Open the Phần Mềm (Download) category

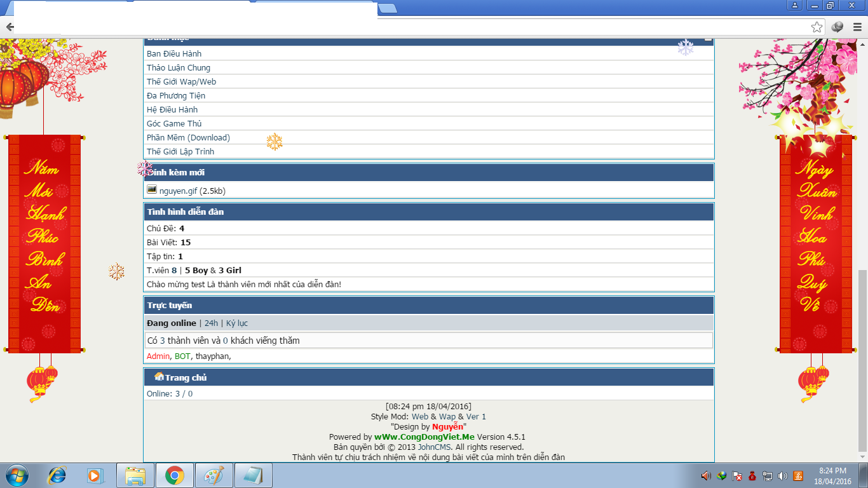click(188, 138)
